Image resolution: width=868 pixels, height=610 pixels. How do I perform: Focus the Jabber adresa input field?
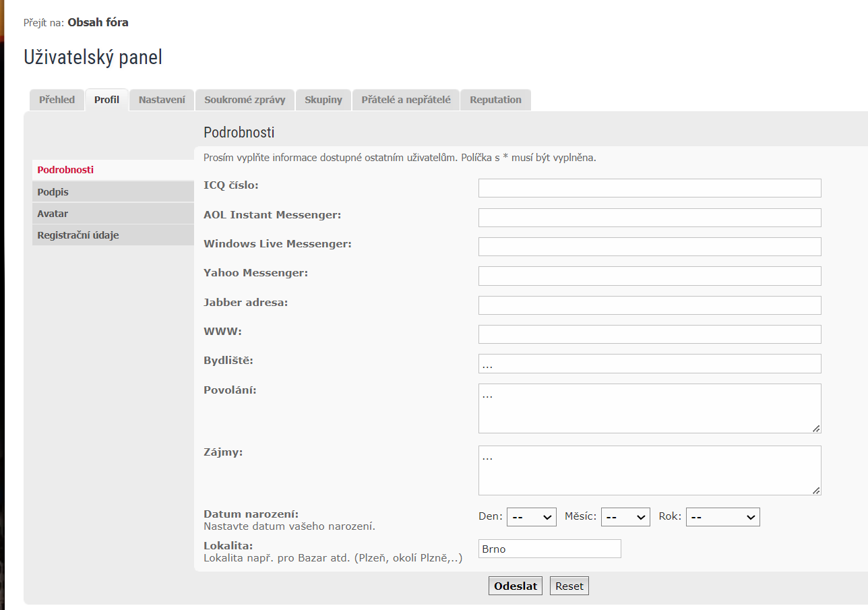coord(649,305)
